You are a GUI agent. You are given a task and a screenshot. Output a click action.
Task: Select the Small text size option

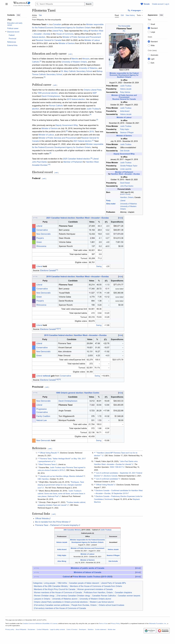tap(149, 24)
